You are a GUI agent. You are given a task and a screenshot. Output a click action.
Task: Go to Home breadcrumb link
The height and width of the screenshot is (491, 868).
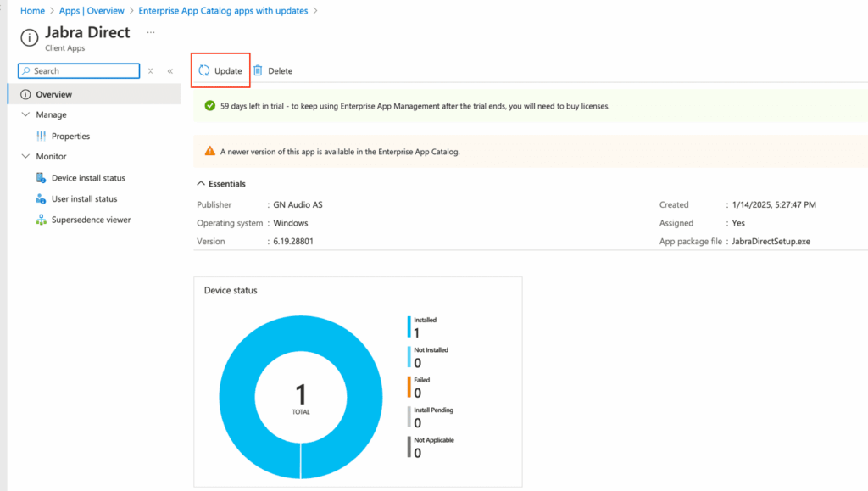click(x=32, y=11)
